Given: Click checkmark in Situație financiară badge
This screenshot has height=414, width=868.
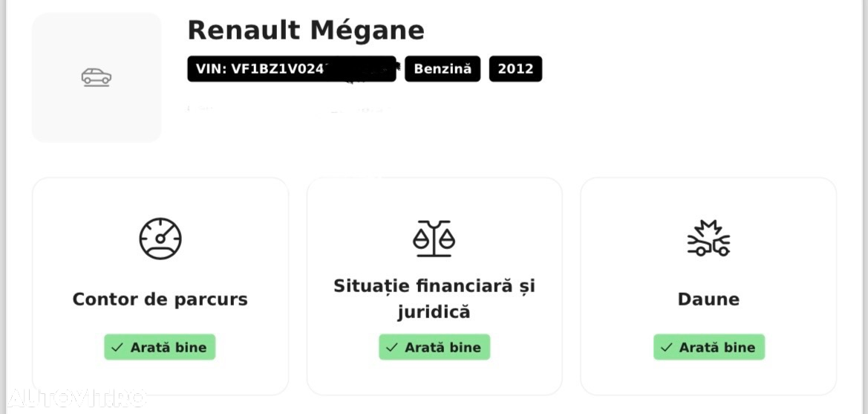Looking at the screenshot, I should tap(391, 348).
